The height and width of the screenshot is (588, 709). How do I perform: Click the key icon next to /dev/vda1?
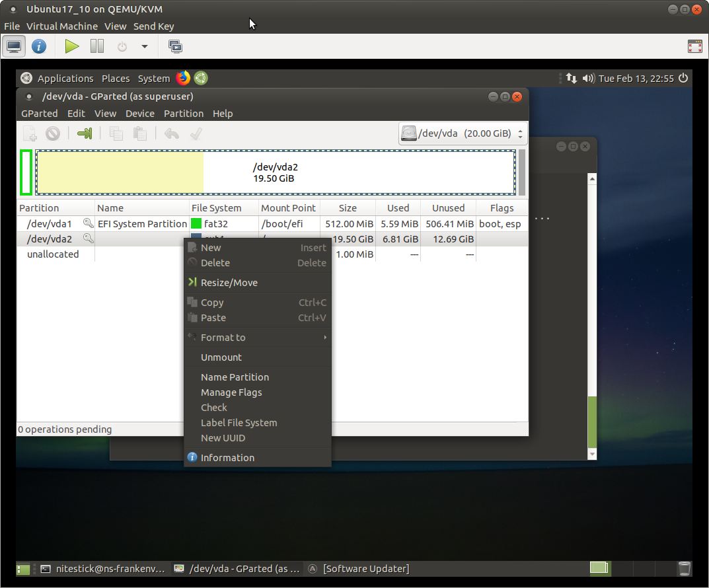click(88, 223)
